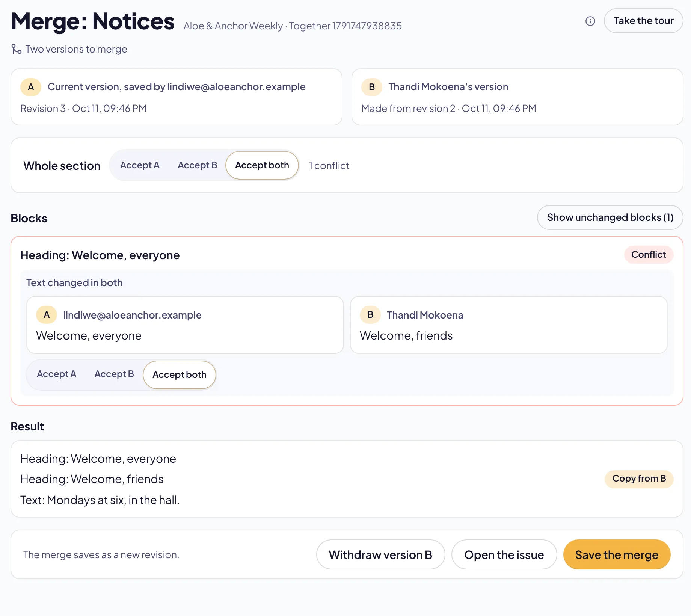Screen dimensions: 691x616
Task: Click the A badge beside lindiwe@aloeanchor.example in the conflict block
Action: [x=47, y=315]
